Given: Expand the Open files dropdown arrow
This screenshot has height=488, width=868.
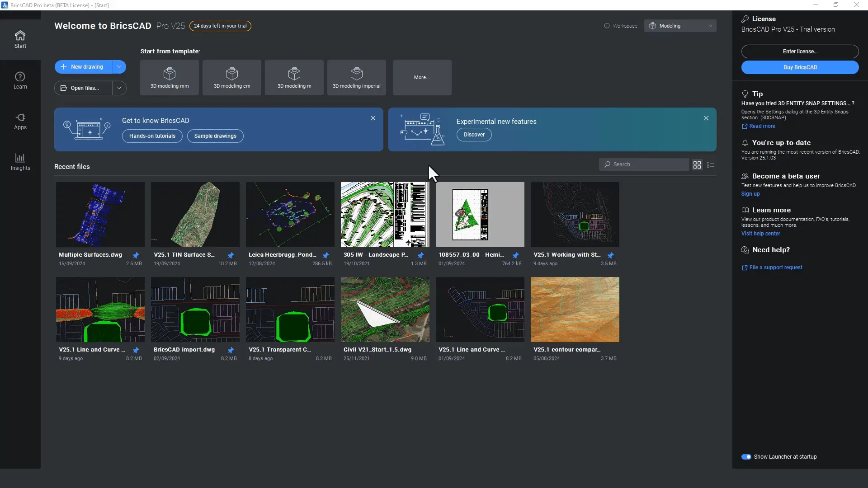Looking at the screenshot, I should pos(118,88).
